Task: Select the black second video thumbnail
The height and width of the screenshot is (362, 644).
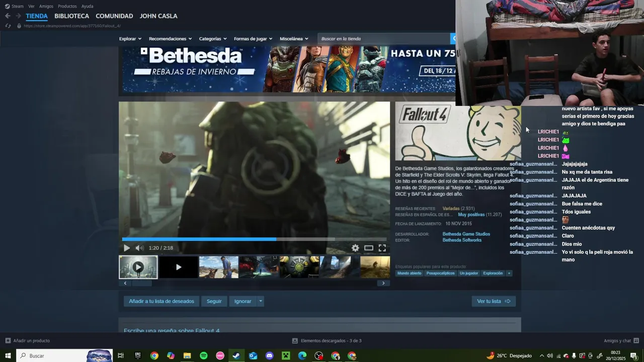Action: 178,267
